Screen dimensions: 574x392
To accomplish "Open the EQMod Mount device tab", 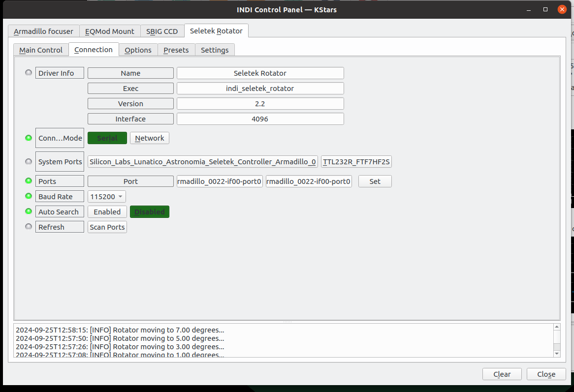I will click(110, 31).
